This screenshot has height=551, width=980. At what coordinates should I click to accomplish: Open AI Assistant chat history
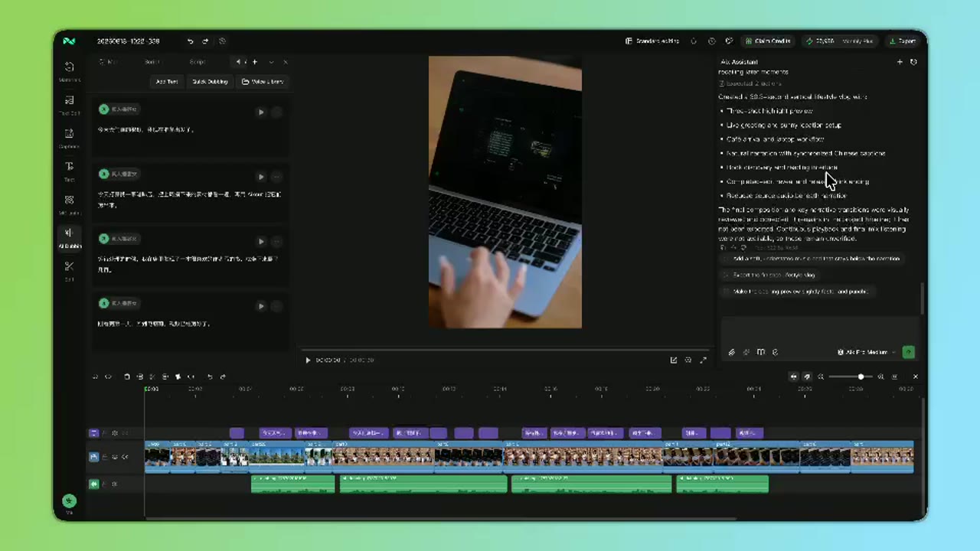[913, 62]
